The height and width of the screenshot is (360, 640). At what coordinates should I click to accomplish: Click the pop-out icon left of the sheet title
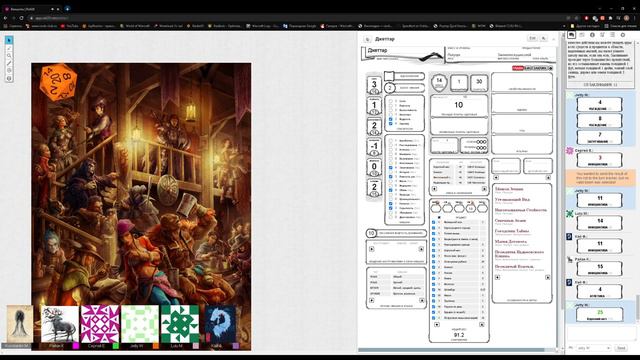tap(367, 39)
